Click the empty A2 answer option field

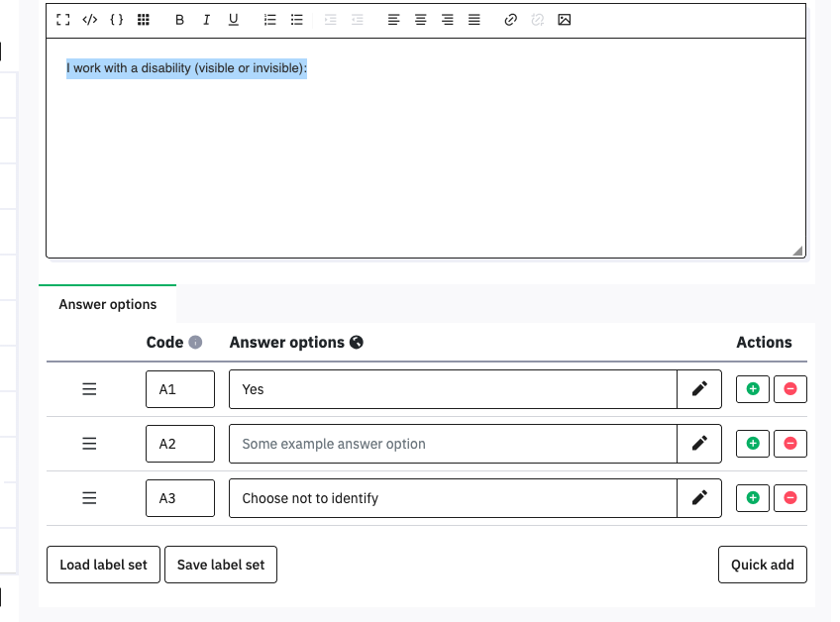click(453, 444)
